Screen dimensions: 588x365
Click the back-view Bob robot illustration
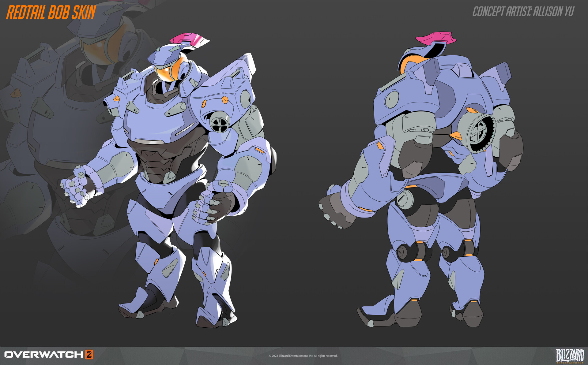click(421, 179)
